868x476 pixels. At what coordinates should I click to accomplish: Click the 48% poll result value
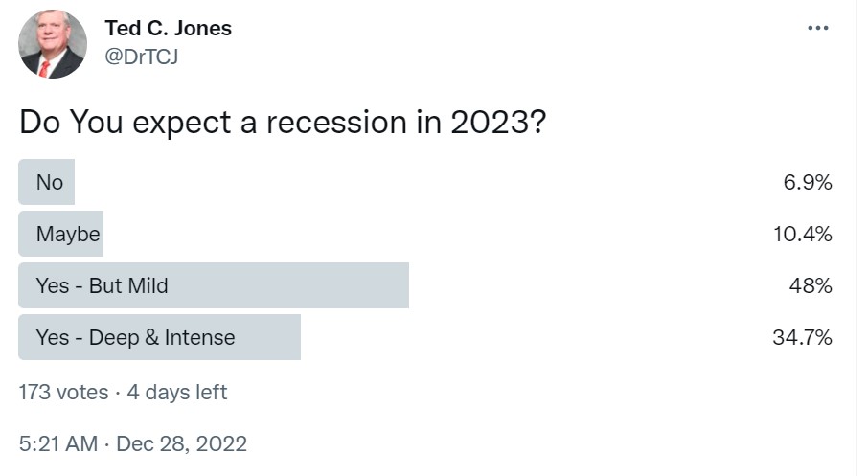812,285
